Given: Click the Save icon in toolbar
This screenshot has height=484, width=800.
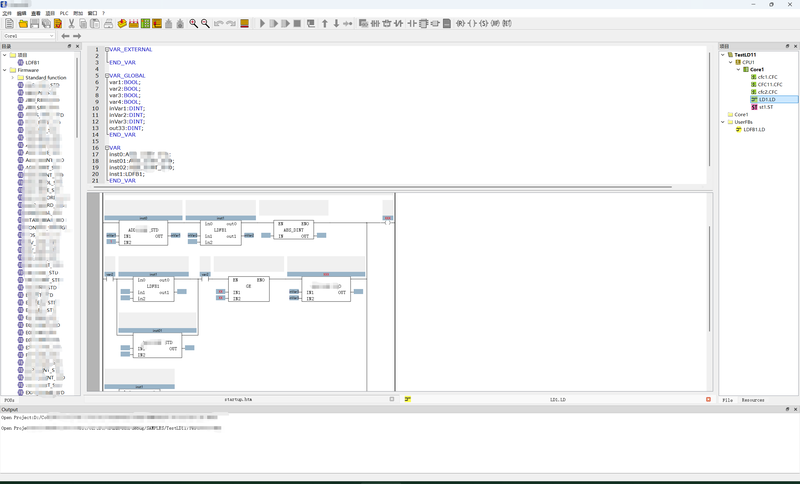Looking at the screenshot, I should click(x=34, y=23).
